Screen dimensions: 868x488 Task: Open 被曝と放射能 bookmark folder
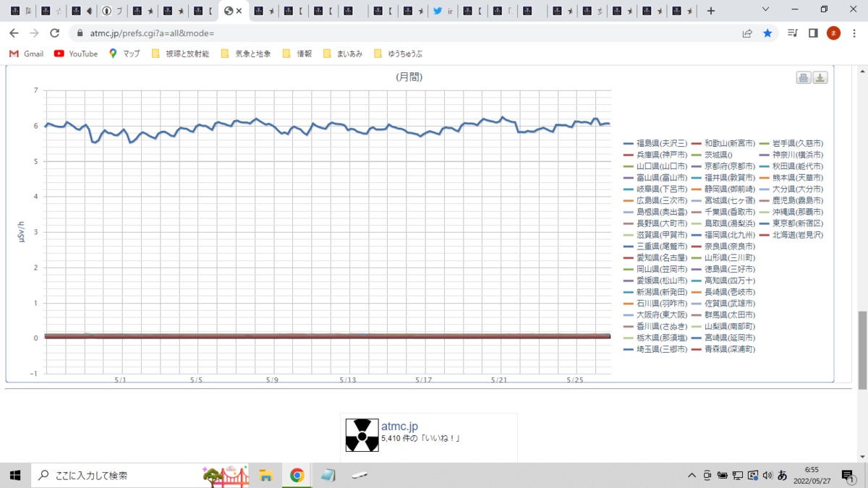pyautogui.click(x=180, y=53)
